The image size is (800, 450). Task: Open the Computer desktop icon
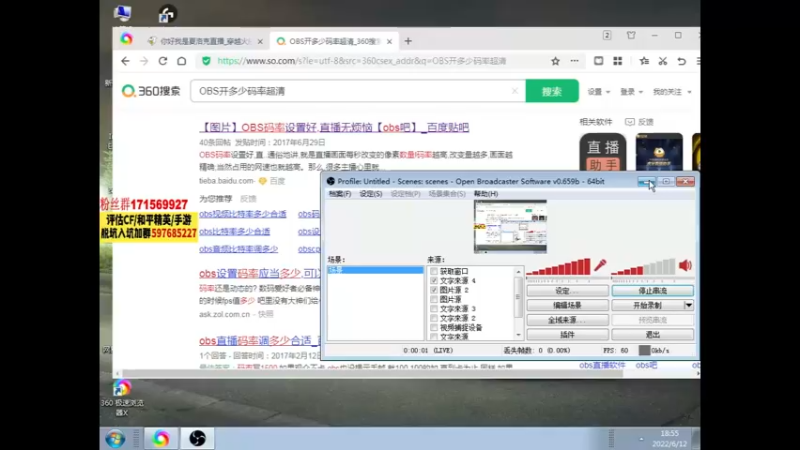pos(122,13)
